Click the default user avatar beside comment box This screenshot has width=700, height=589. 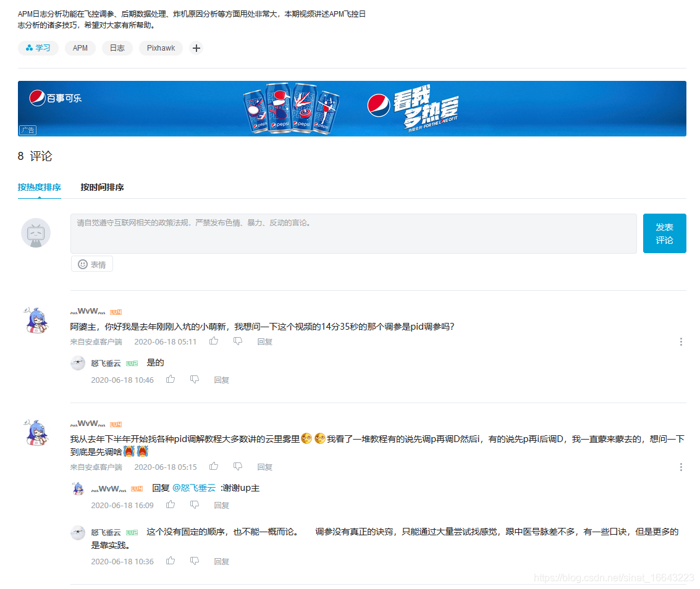coord(36,233)
